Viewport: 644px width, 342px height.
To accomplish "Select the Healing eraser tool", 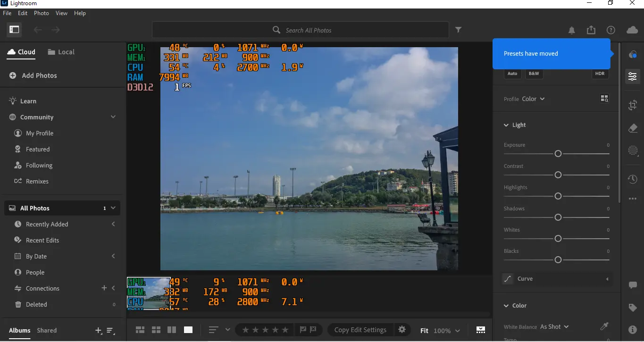I will 633,128.
